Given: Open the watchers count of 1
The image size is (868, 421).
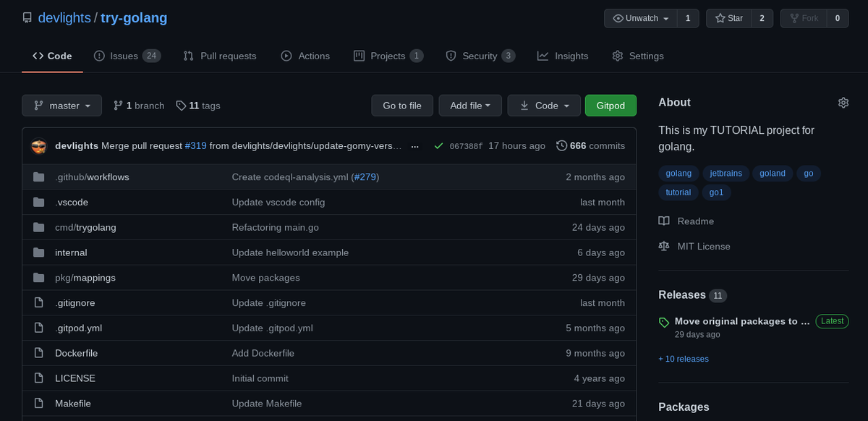Looking at the screenshot, I should point(688,18).
